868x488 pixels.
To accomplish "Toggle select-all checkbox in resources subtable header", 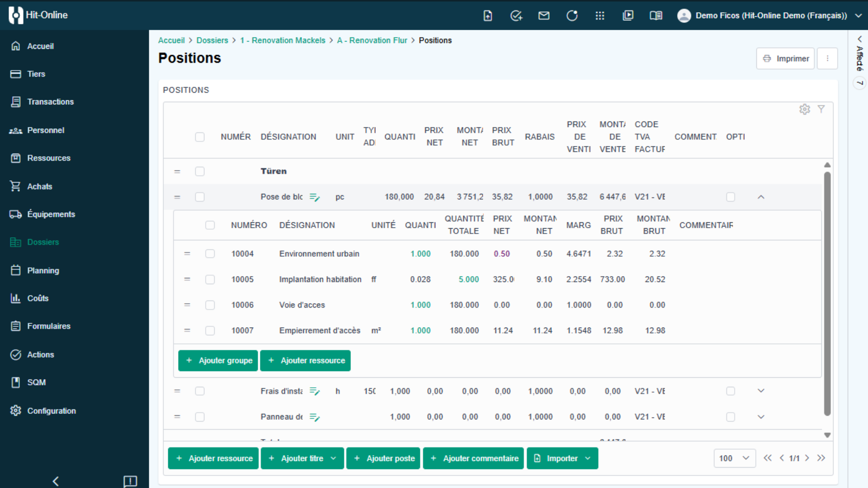I will pyautogui.click(x=210, y=225).
